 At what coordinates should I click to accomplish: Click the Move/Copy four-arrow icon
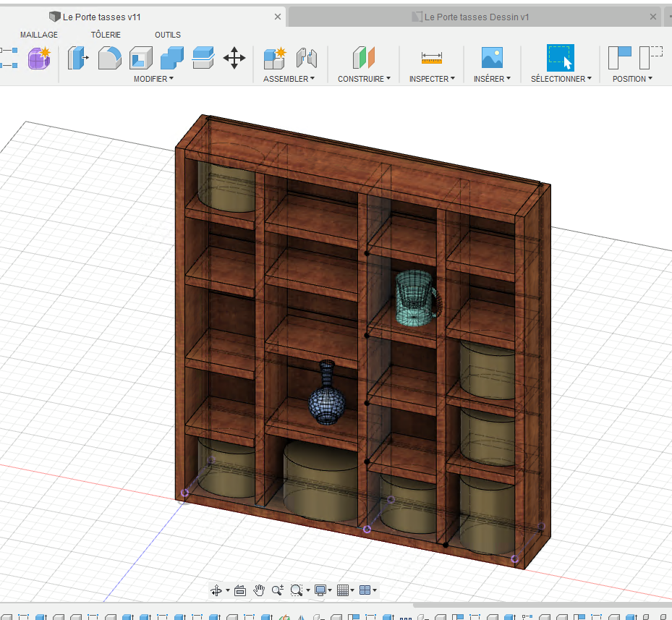point(234,58)
